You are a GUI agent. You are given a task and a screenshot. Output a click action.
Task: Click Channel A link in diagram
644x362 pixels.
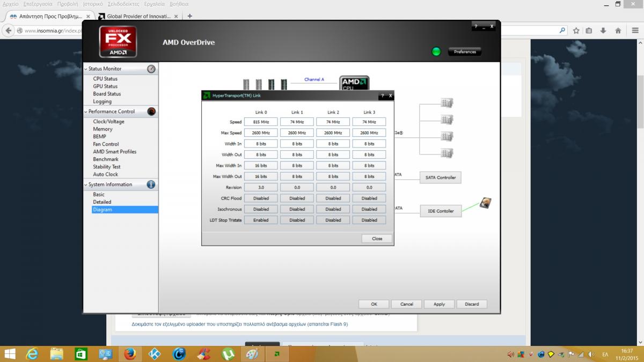click(x=314, y=79)
